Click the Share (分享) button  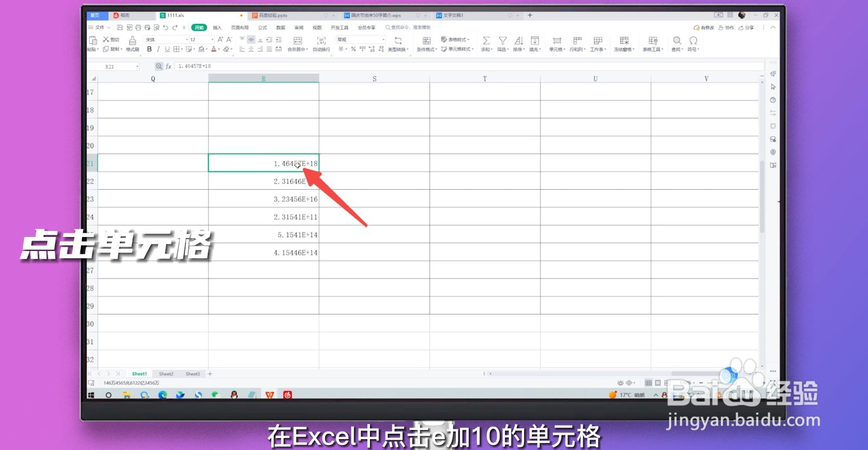tap(746, 27)
